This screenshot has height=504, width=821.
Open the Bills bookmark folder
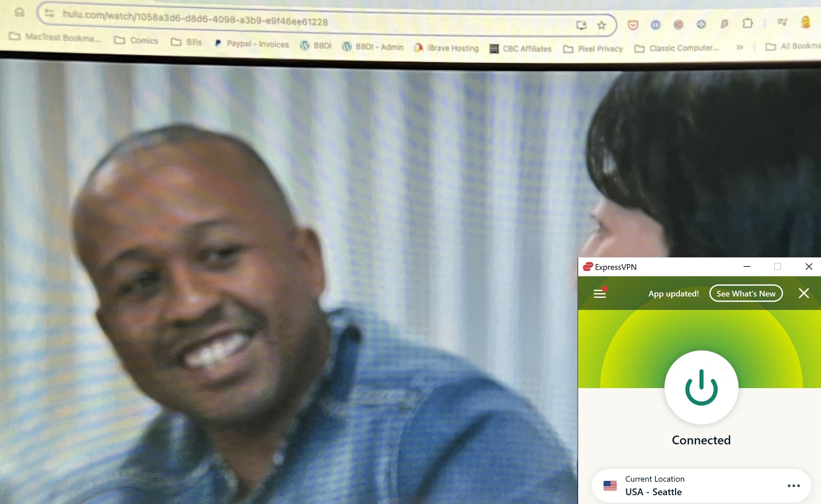(x=186, y=42)
